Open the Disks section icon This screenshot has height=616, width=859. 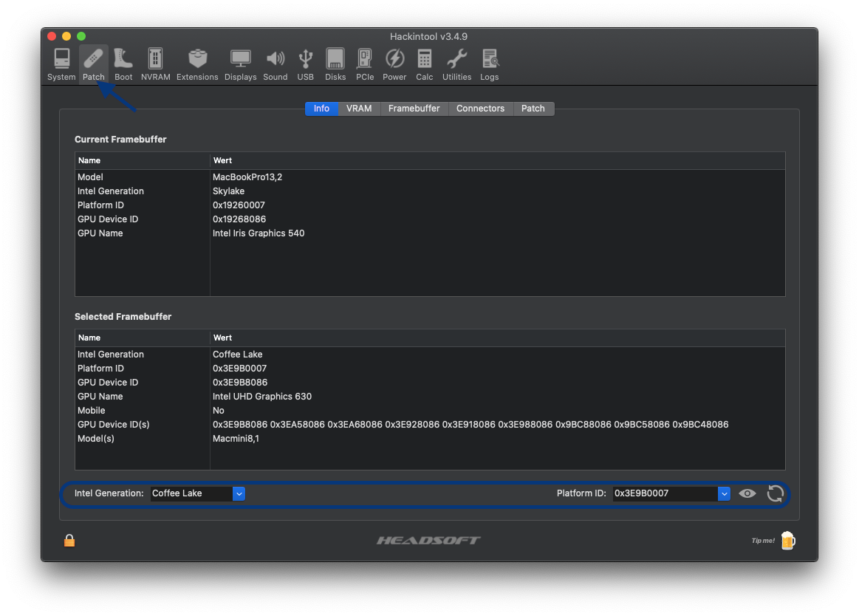(335, 64)
